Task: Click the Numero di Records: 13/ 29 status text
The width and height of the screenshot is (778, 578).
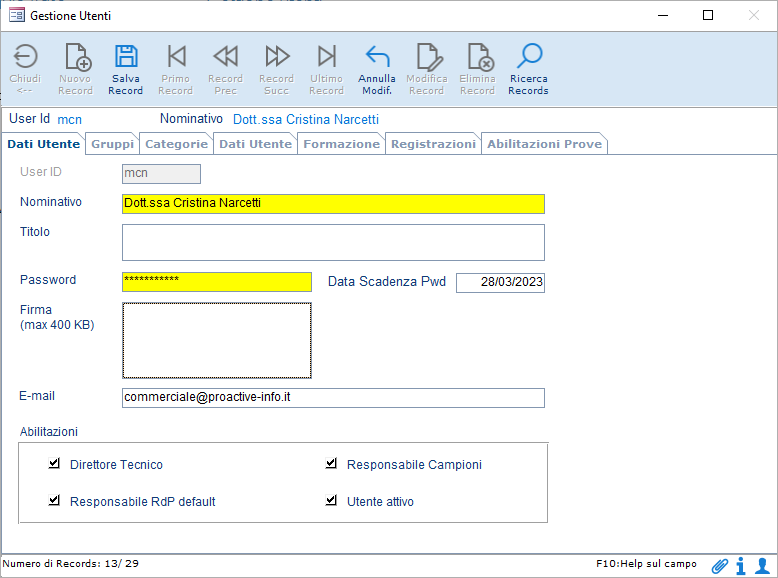Action: [70, 564]
